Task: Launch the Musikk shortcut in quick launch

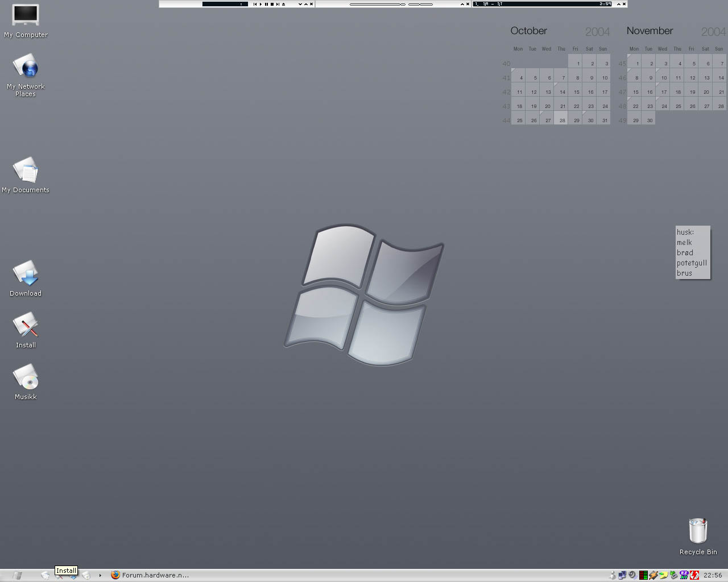Action: (86, 575)
